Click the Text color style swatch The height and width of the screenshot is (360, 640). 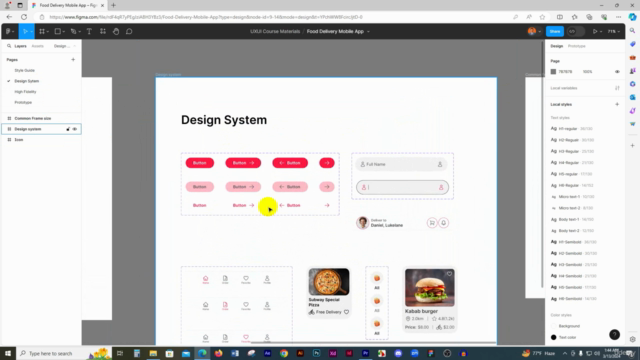point(553,338)
